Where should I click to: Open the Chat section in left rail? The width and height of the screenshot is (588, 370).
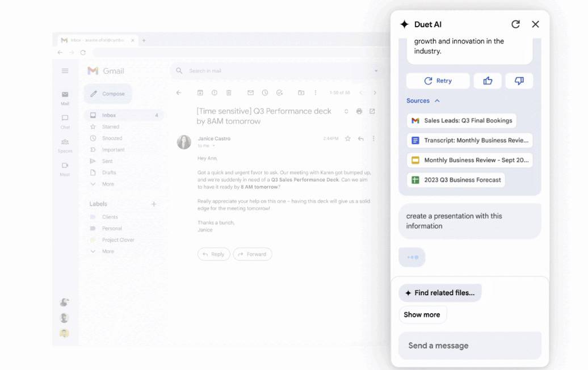pyautogui.click(x=65, y=121)
